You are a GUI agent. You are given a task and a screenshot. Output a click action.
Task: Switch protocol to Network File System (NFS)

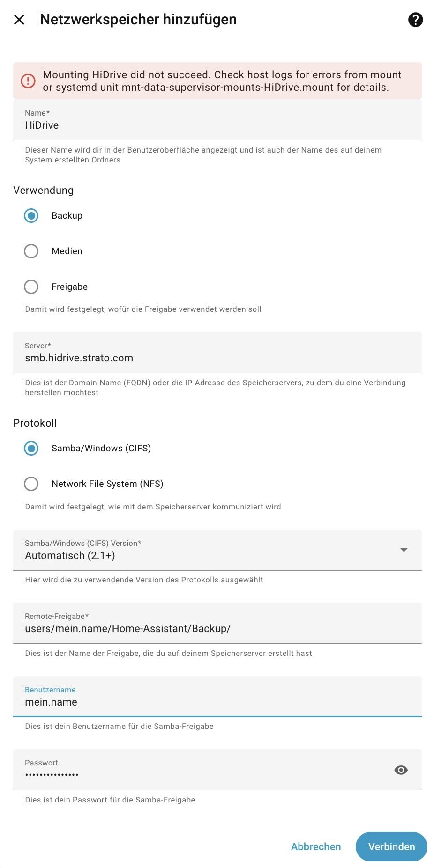point(31,484)
